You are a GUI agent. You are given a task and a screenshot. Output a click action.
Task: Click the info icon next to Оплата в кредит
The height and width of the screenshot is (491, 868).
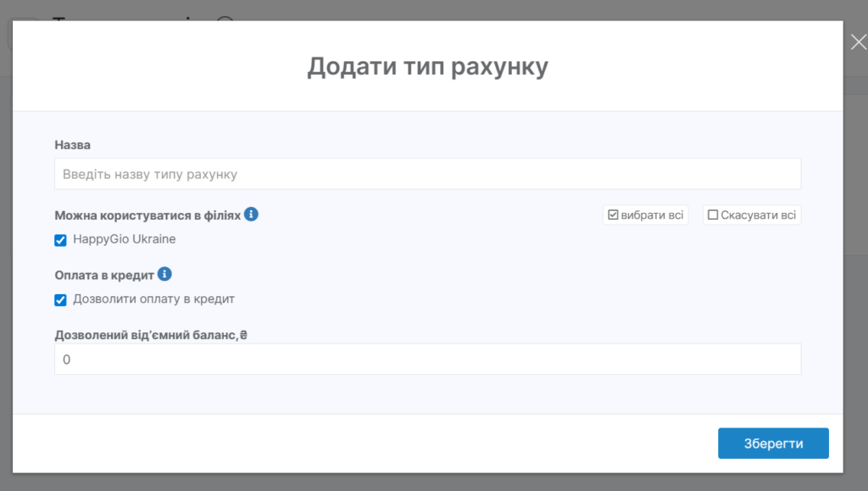[x=164, y=274]
